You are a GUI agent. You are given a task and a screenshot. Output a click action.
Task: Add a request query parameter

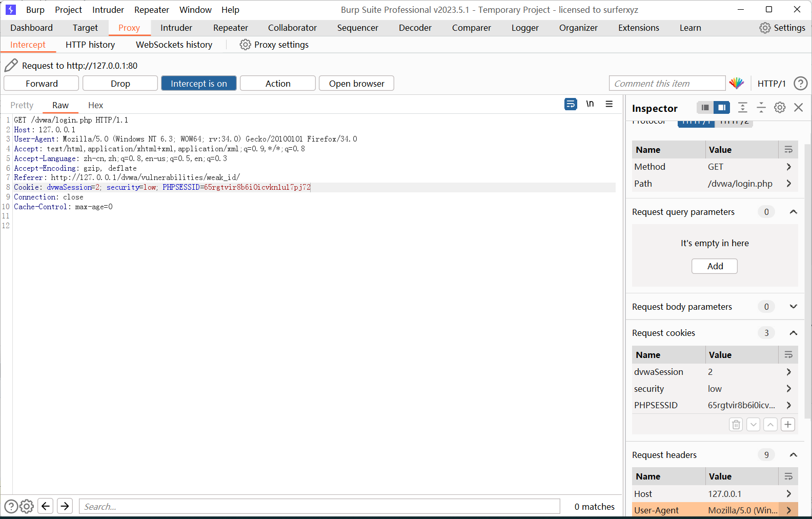[x=715, y=266]
